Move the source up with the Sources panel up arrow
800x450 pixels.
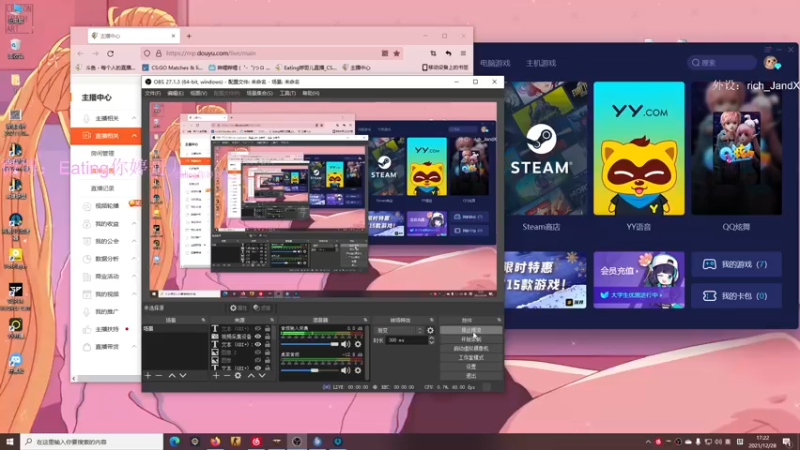pyautogui.click(x=251, y=376)
